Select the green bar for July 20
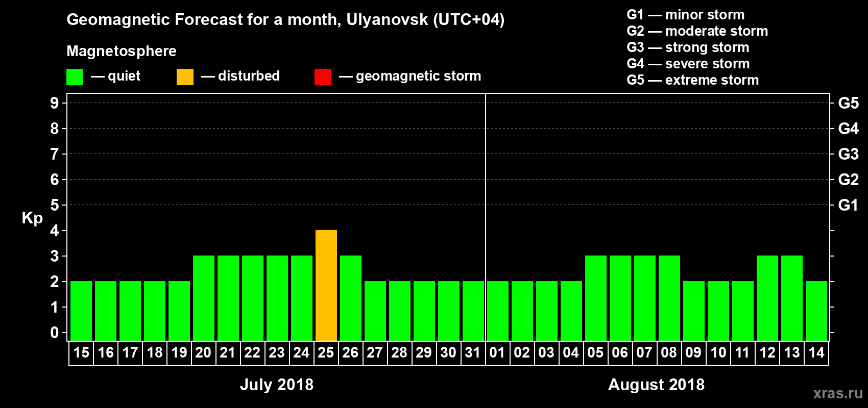868x408 pixels. click(x=204, y=298)
